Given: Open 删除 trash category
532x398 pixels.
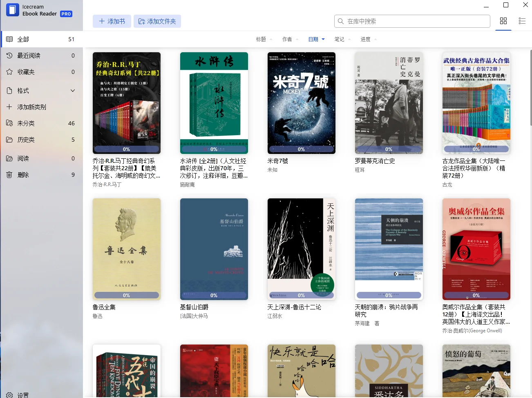Looking at the screenshot, I should tap(41, 175).
